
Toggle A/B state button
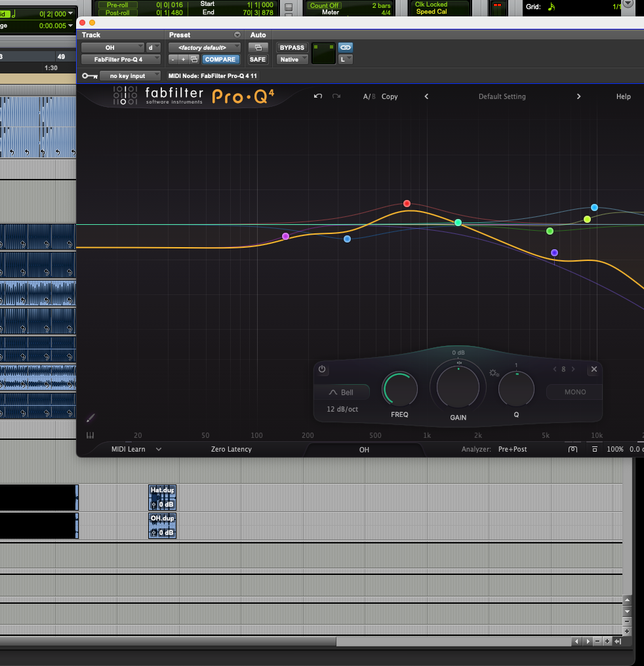pyautogui.click(x=369, y=96)
